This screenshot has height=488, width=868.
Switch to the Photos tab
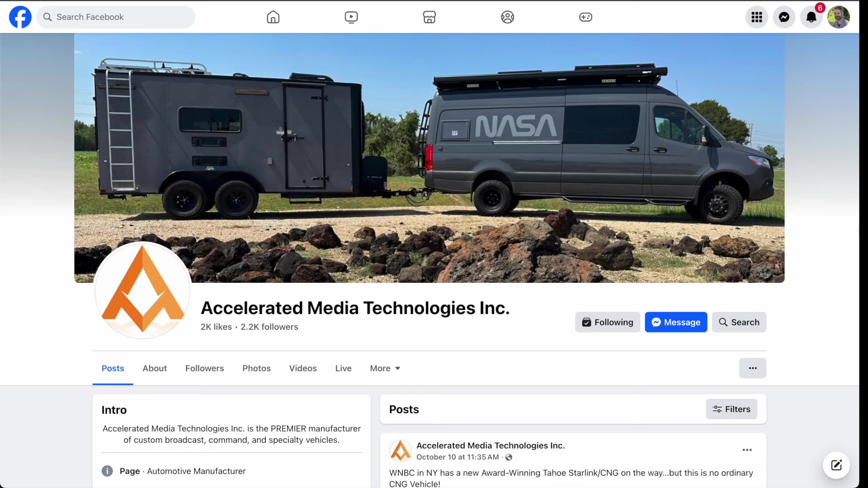[x=256, y=368]
